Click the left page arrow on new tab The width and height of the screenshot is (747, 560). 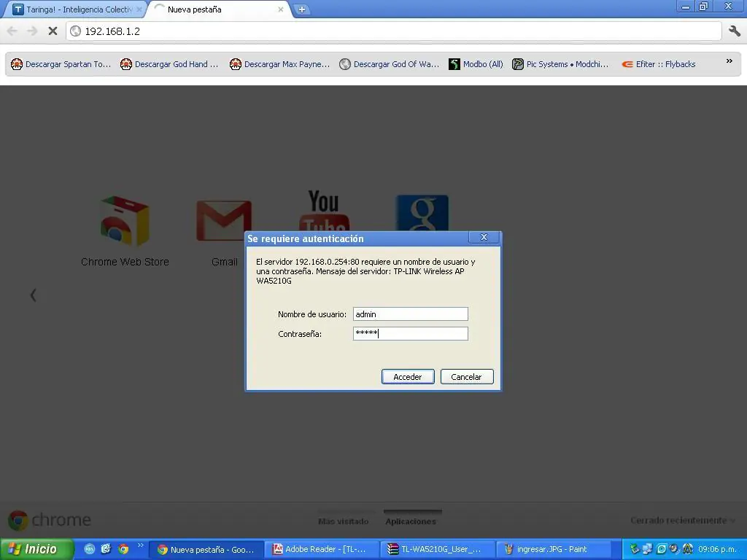(x=34, y=295)
